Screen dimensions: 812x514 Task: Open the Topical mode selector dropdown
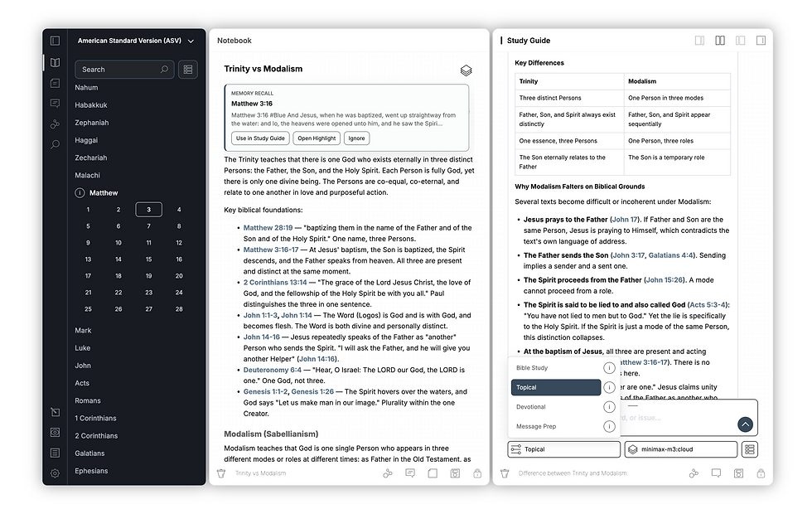(x=564, y=449)
